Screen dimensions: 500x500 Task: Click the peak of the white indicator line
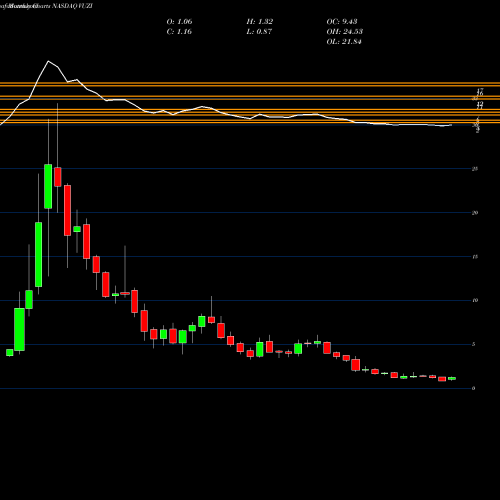tap(48, 61)
